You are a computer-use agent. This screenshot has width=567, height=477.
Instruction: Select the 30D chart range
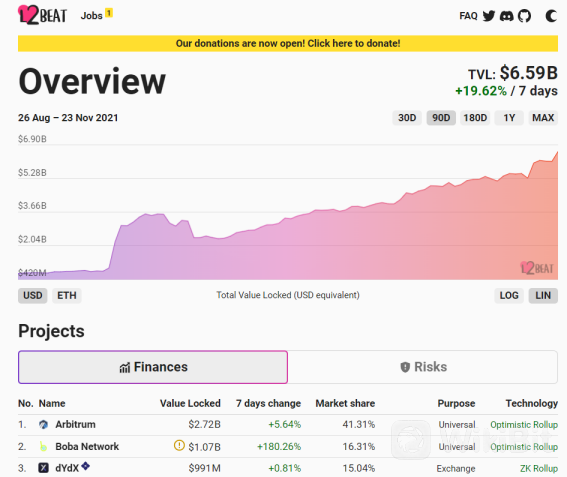tap(407, 118)
